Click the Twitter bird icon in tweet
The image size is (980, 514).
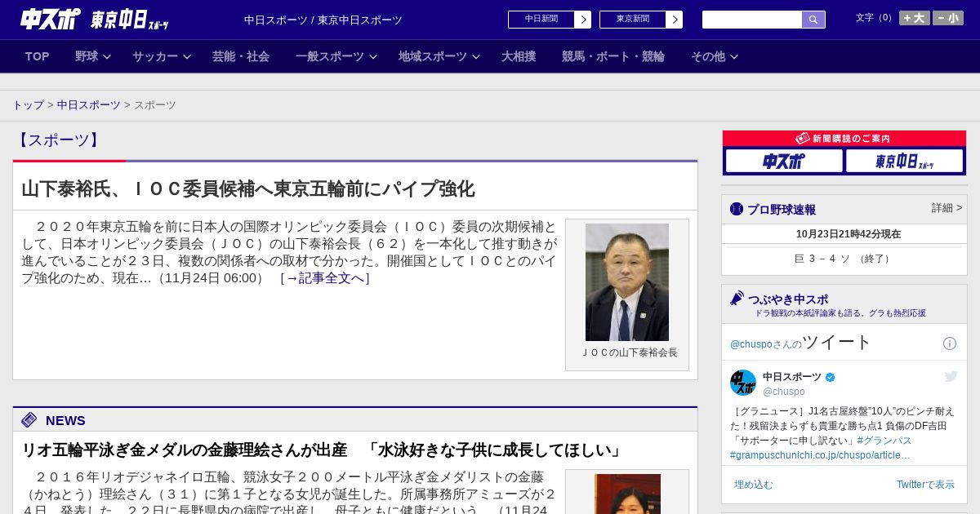pos(951,376)
